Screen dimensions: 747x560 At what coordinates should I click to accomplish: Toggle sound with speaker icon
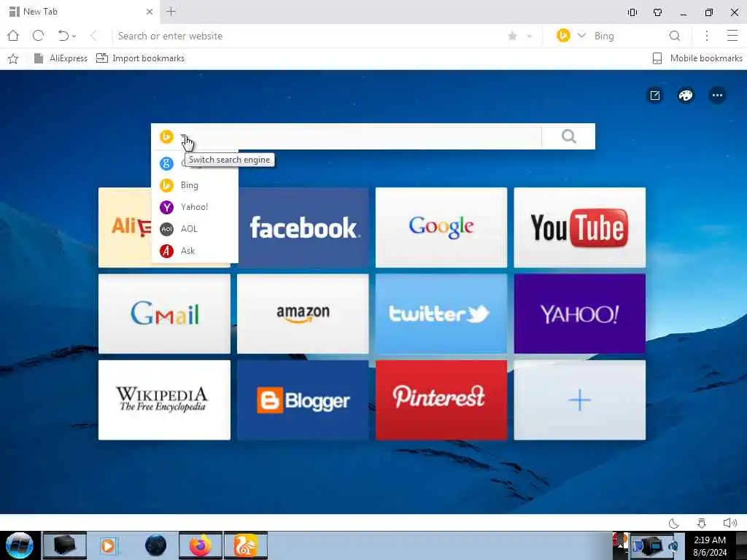[729, 523]
